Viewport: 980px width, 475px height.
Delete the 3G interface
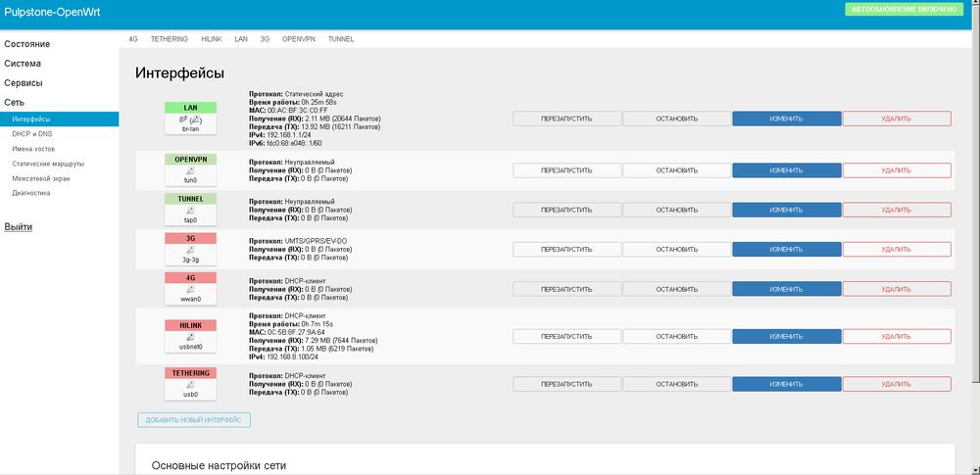[897, 250]
